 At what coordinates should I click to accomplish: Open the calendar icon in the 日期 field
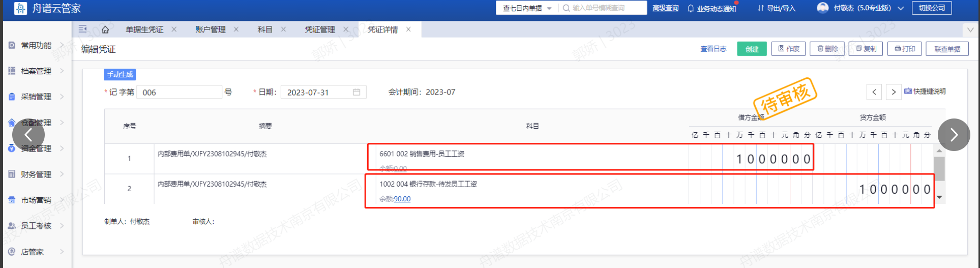[x=357, y=92]
